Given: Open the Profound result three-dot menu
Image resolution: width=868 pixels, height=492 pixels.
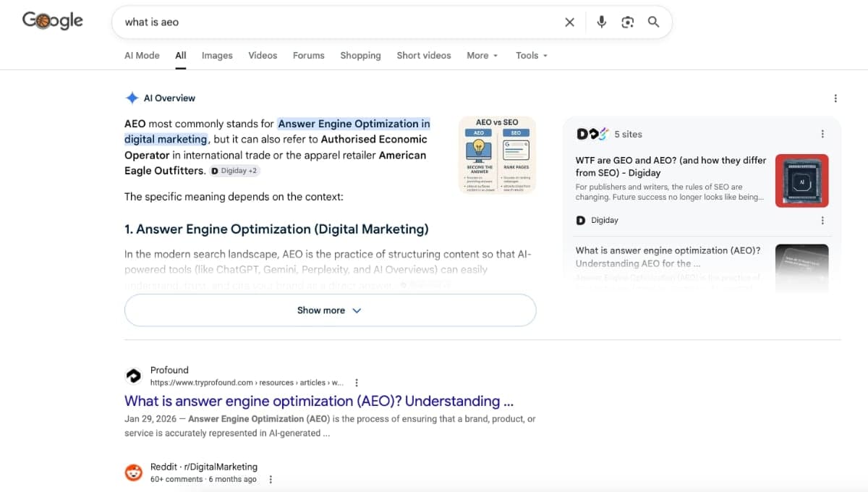Looking at the screenshot, I should 357,383.
